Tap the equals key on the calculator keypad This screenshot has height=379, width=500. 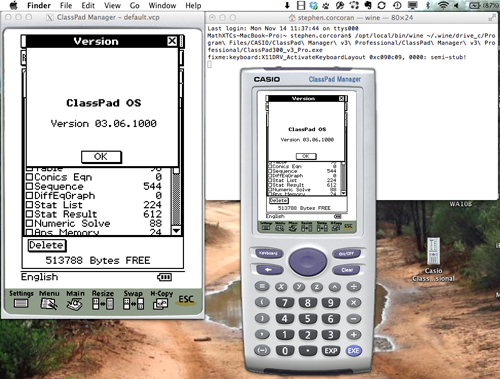[x=262, y=286]
